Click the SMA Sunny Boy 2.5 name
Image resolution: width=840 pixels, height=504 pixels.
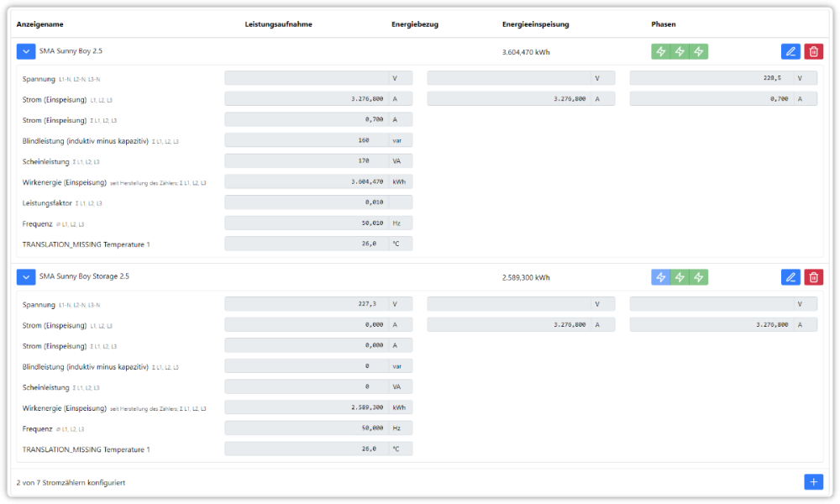[71, 51]
